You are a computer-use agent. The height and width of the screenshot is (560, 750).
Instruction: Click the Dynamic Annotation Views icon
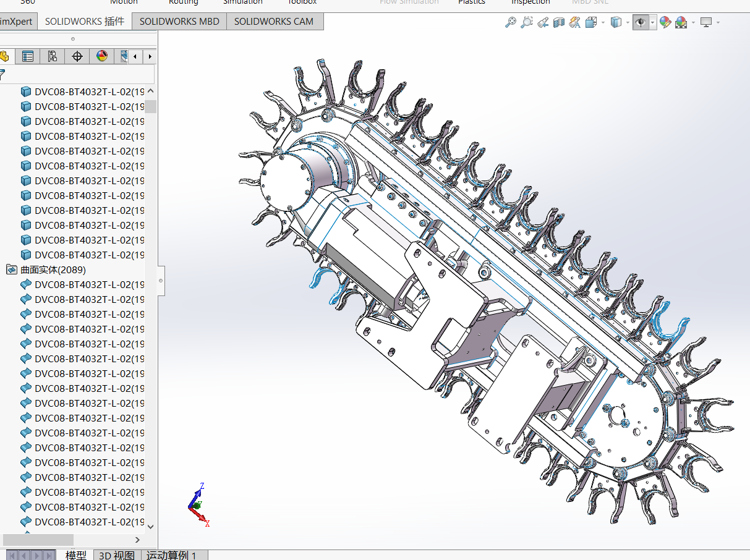pos(575,23)
